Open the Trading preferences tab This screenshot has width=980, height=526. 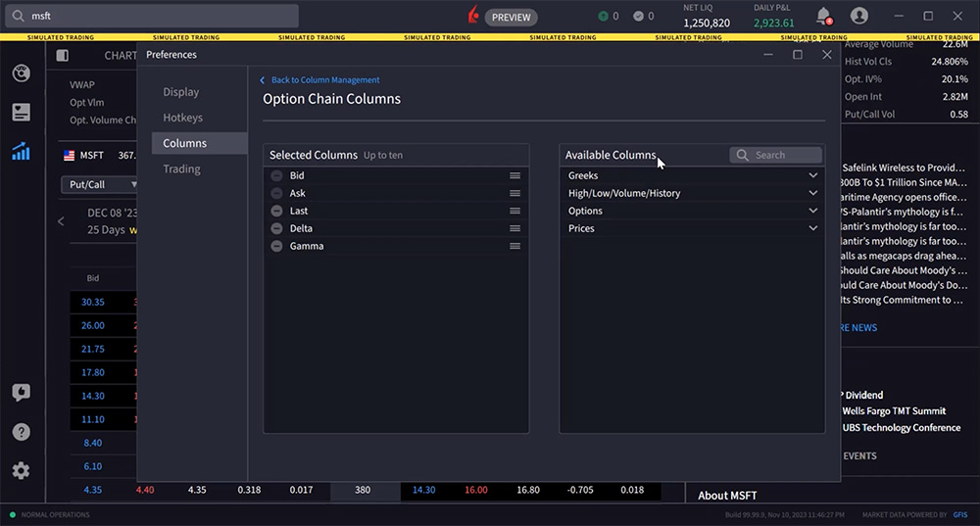point(182,168)
